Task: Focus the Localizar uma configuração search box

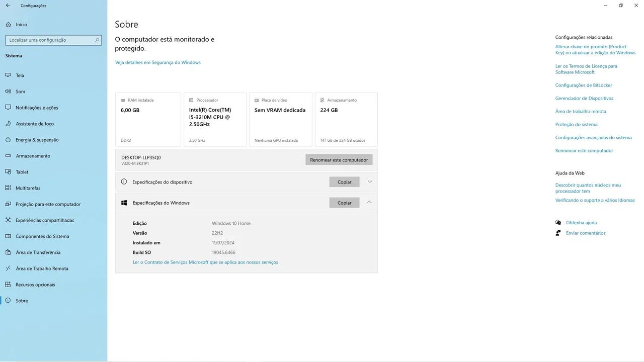Action: pyautogui.click(x=53, y=40)
